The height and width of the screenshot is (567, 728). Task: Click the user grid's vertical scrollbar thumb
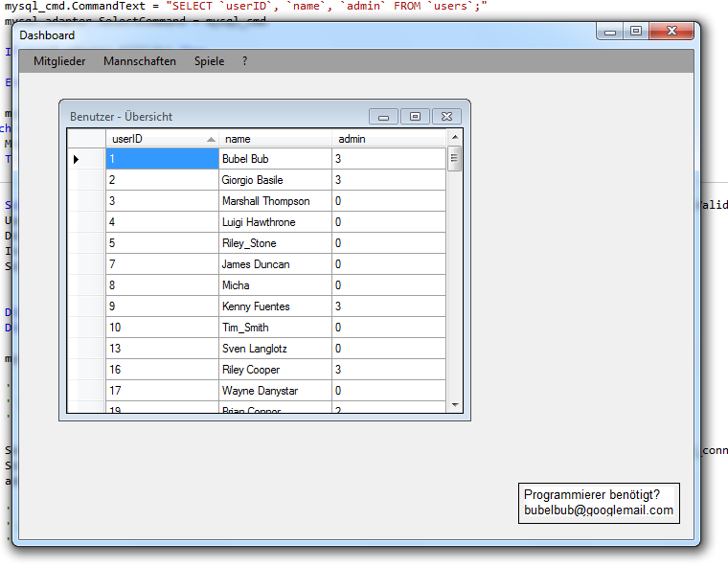455,159
